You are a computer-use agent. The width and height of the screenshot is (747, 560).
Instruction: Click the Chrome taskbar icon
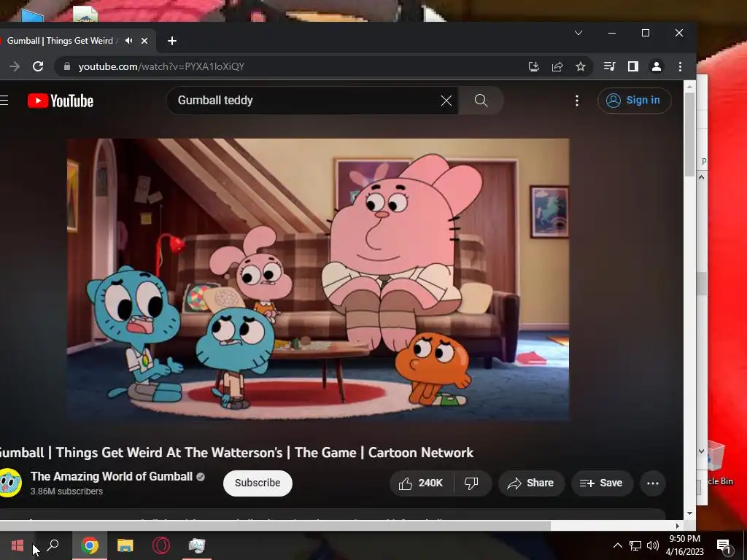click(x=90, y=545)
